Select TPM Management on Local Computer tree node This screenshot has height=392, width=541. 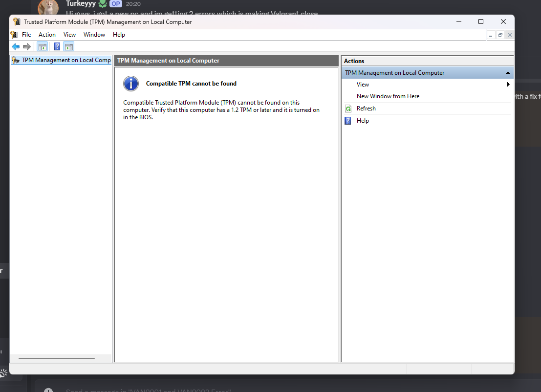pyautogui.click(x=62, y=60)
